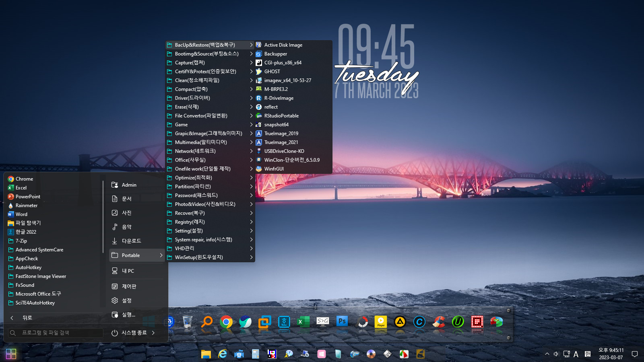Launch AIMP from the dock
644x362 pixels.
(x=400, y=322)
